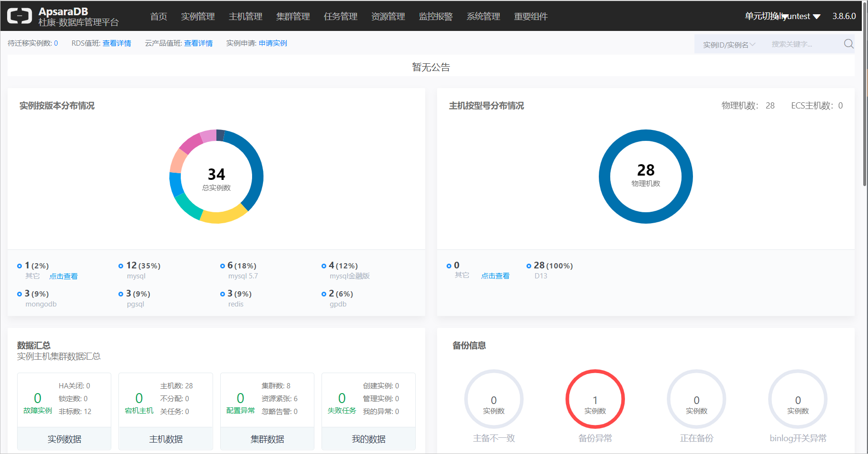Select the host 其它 0 bullet marker
868x454 pixels.
[x=449, y=266]
